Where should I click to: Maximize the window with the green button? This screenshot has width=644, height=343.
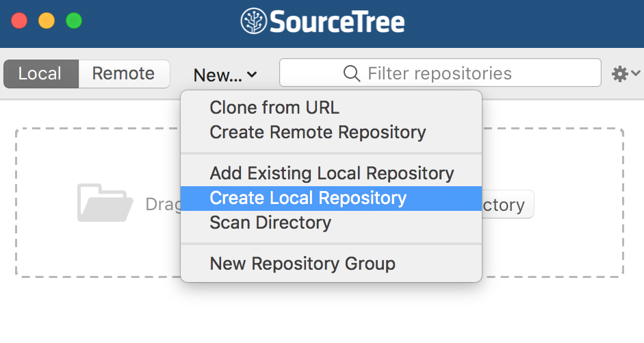point(74,21)
